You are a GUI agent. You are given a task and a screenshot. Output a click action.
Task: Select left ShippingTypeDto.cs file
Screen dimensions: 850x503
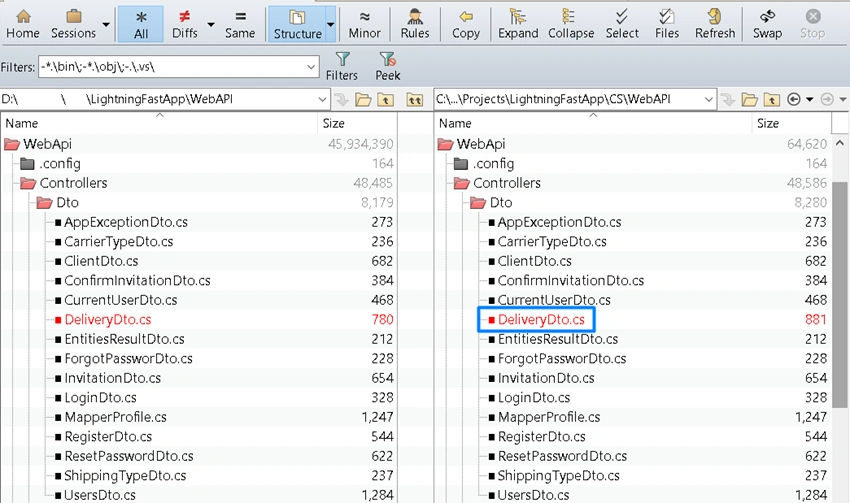tap(125, 476)
